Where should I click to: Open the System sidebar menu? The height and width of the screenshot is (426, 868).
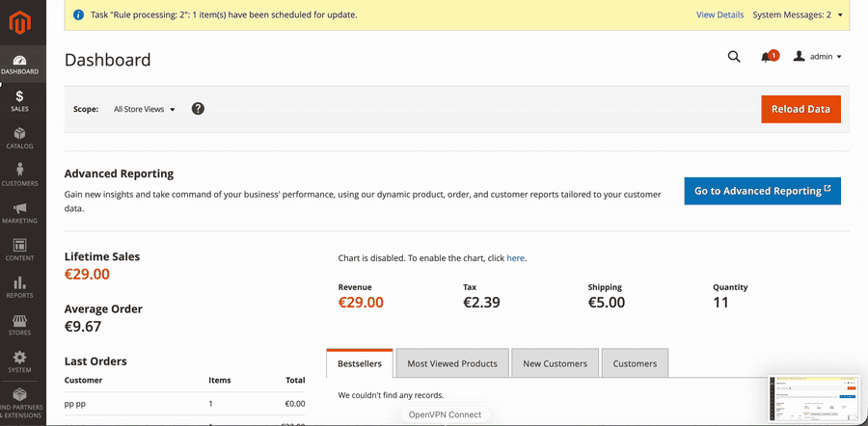(x=20, y=362)
